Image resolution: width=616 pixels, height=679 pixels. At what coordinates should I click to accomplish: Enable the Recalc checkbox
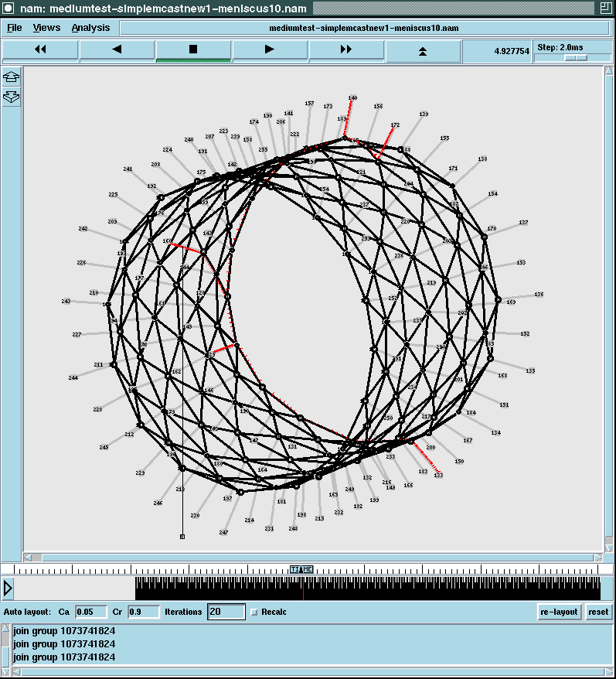click(x=254, y=612)
